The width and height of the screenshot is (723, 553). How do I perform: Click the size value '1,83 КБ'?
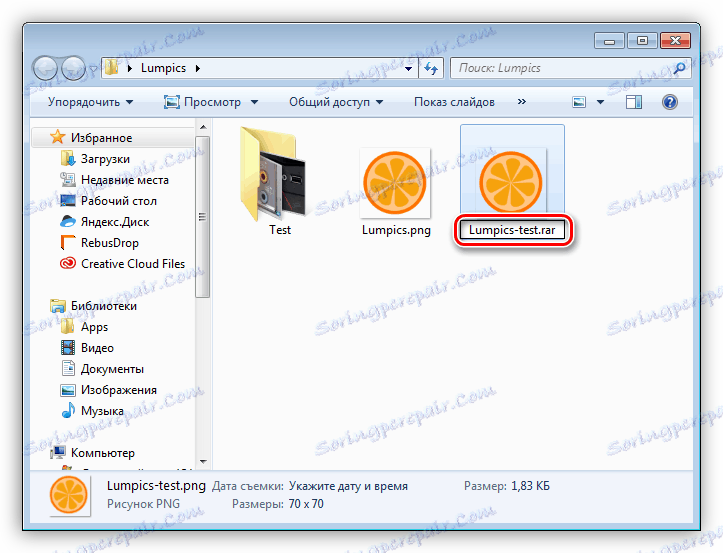(530, 486)
